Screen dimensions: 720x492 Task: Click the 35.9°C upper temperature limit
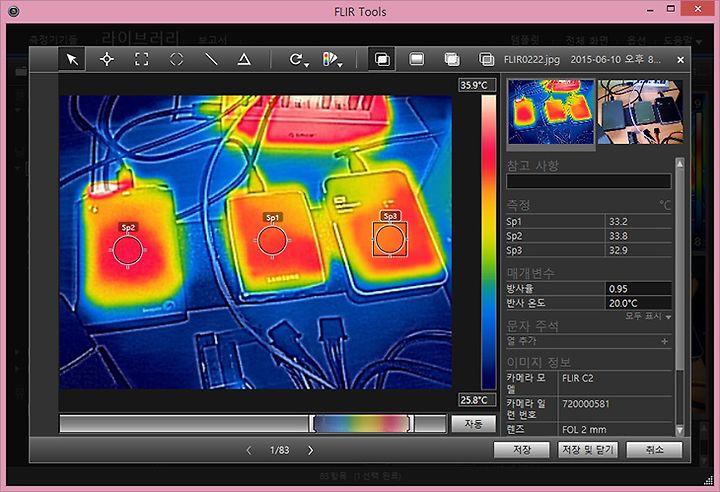477,85
